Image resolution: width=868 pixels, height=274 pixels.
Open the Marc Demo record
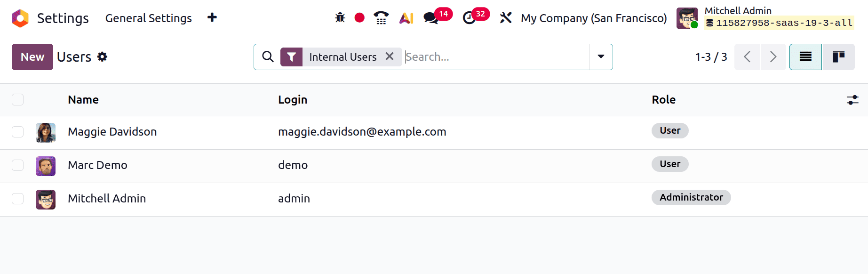click(x=97, y=165)
